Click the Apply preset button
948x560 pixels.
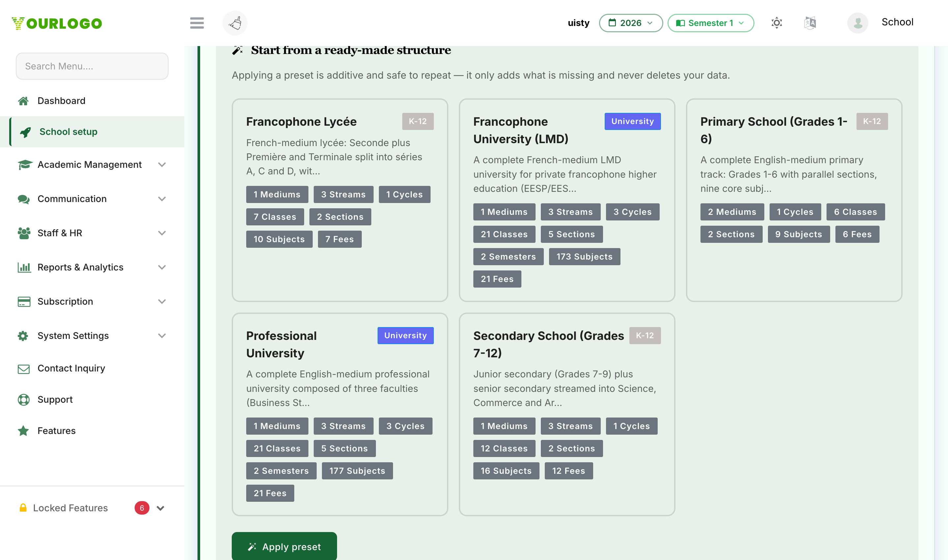(284, 547)
